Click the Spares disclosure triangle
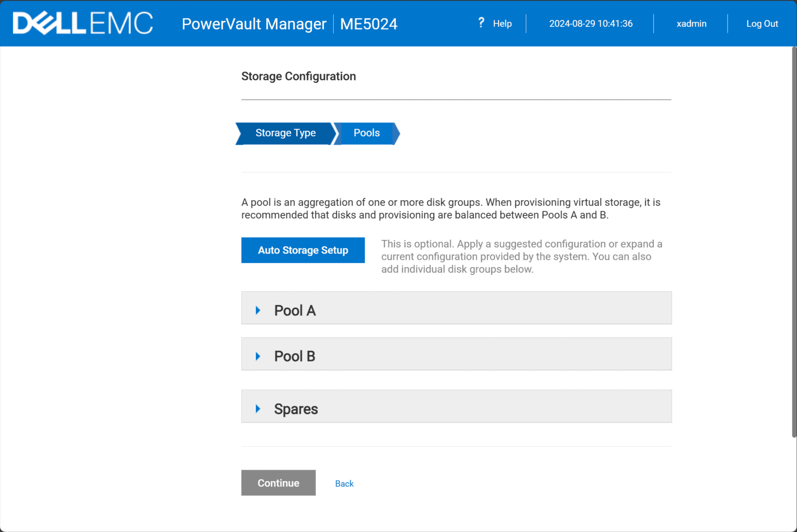Image resolution: width=797 pixels, height=532 pixels. [258, 409]
